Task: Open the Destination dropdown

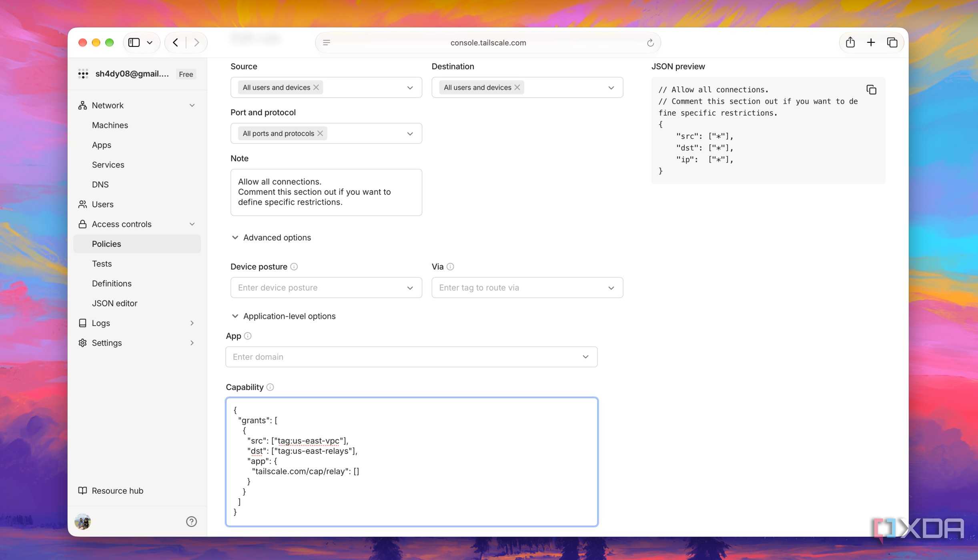Action: coord(611,88)
